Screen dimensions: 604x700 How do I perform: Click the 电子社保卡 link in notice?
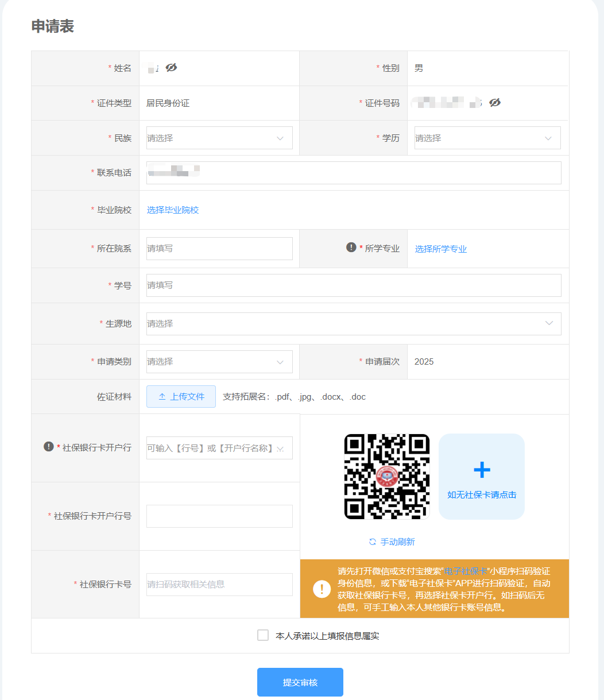click(466, 571)
